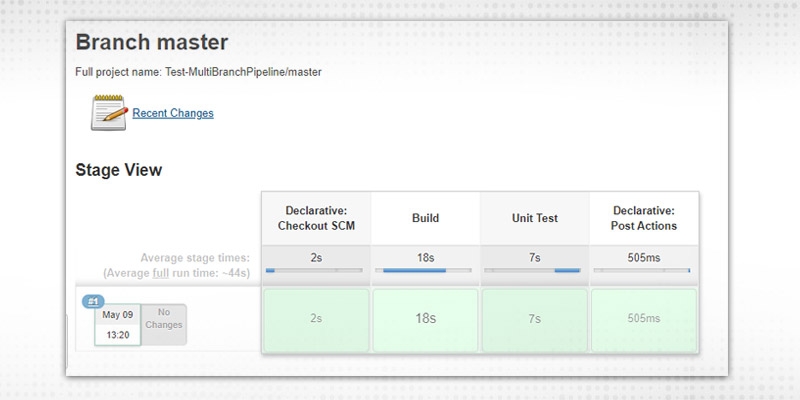800x400 pixels.
Task: Click the Branch master page title
Action: click(x=152, y=43)
